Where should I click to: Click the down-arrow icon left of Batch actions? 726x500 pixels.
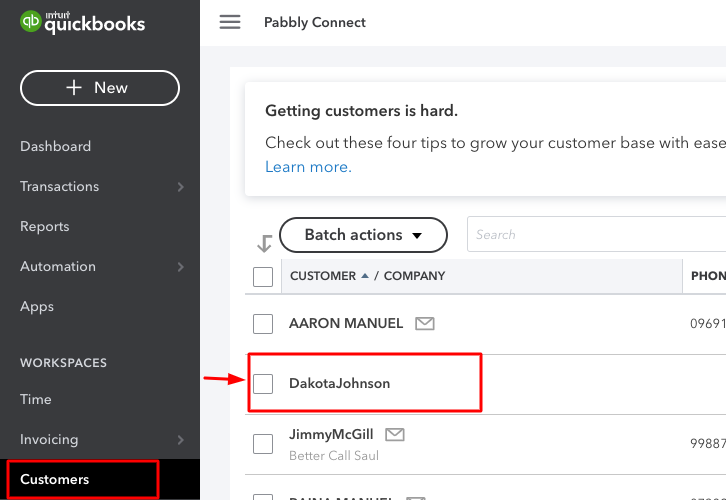pos(264,244)
